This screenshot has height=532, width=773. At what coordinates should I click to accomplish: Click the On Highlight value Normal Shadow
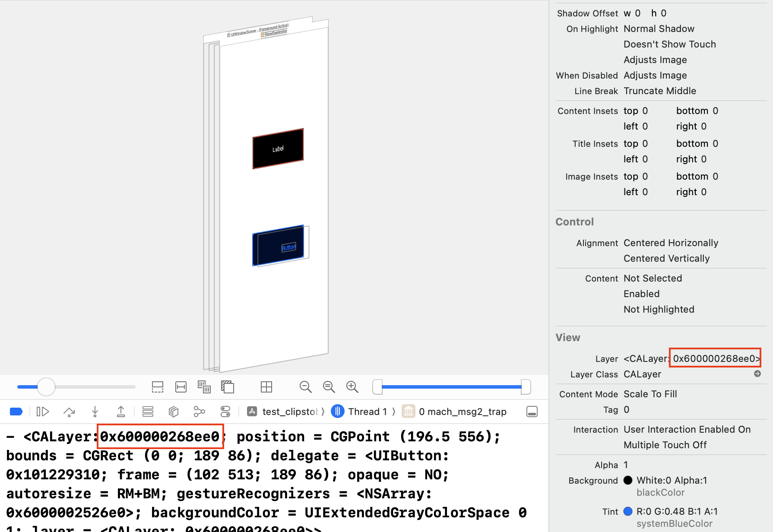pos(659,28)
